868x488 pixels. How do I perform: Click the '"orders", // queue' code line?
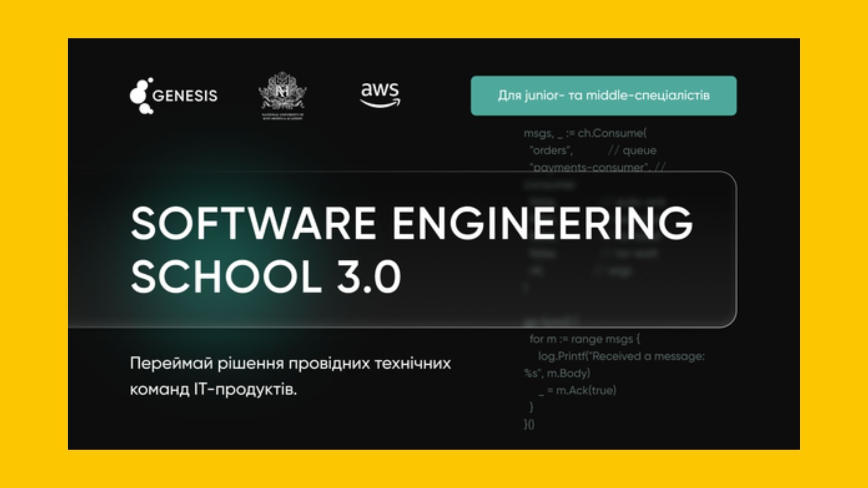coord(593,150)
